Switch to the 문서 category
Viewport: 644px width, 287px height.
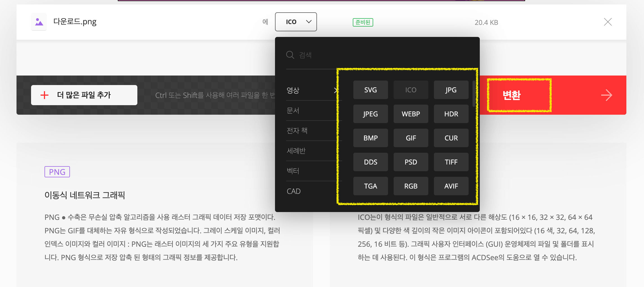coord(293,110)
